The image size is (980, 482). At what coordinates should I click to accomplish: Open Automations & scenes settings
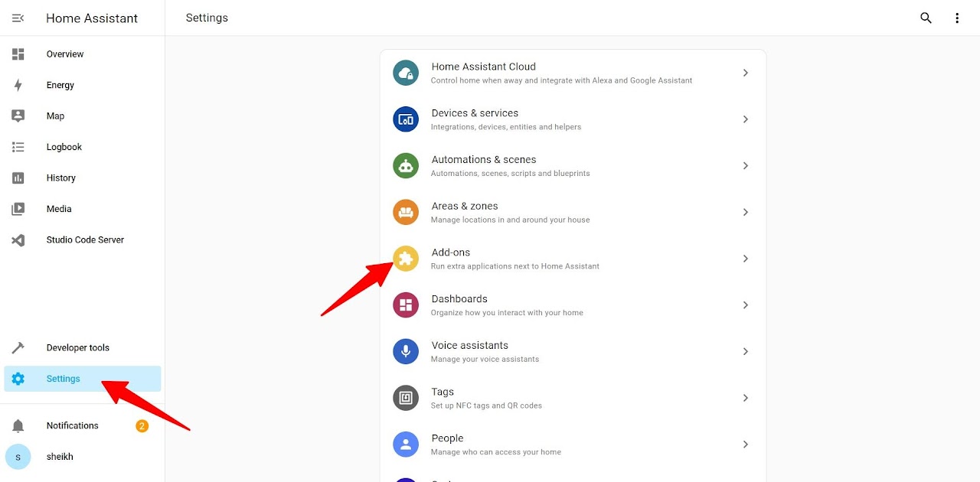point(573,166)
